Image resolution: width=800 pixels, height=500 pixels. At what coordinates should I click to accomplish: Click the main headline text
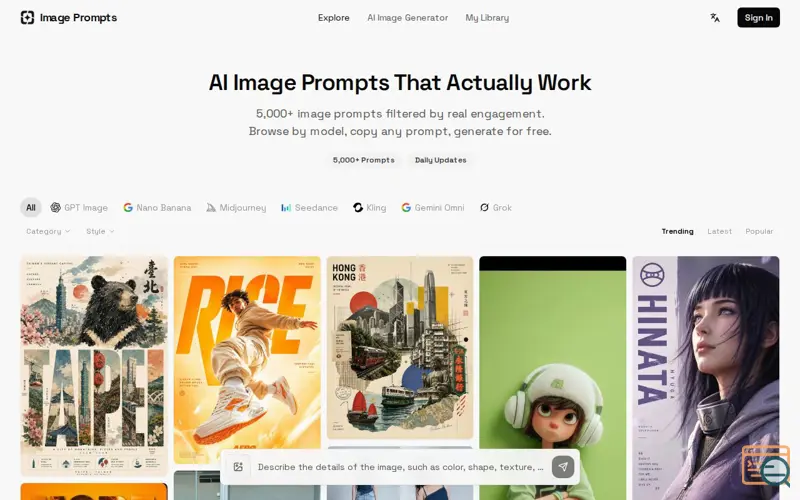tap(400, 83)
